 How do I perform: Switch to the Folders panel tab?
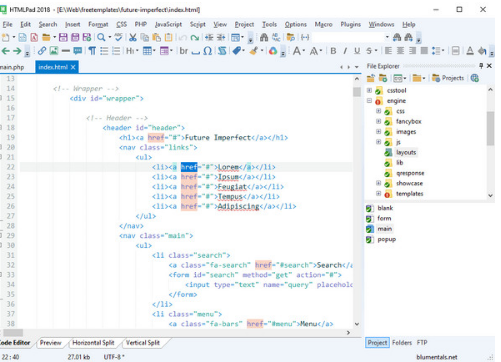pos(402,343)
